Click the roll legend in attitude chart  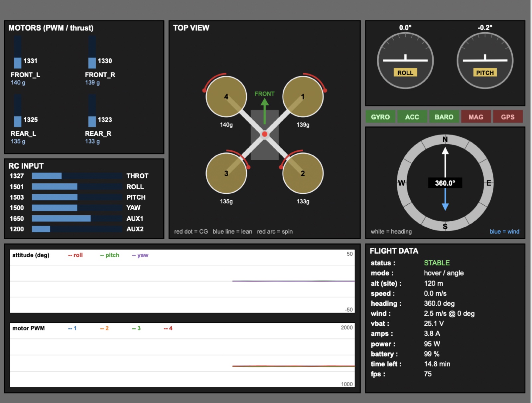[75, 255]
